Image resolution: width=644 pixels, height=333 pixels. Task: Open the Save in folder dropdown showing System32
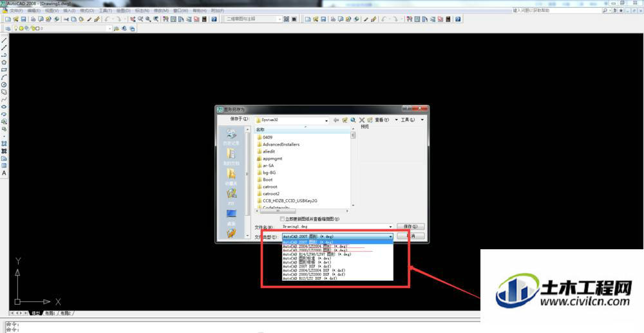[x=292, y=120]
